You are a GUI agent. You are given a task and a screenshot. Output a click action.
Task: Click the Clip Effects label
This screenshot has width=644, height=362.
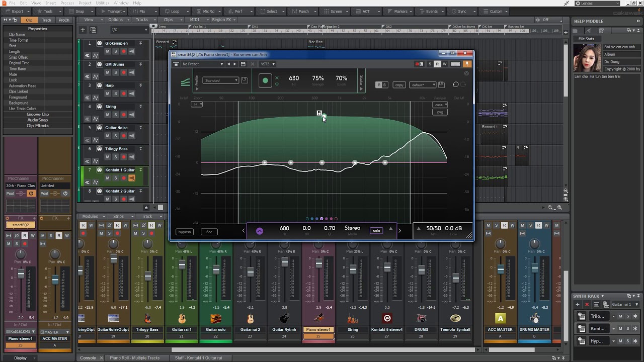(38, 126)
